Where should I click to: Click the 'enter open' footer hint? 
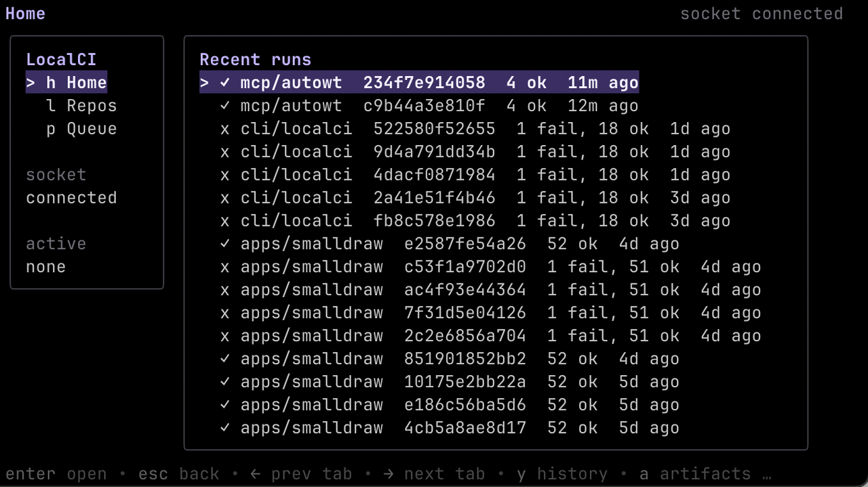pos(56,473)
